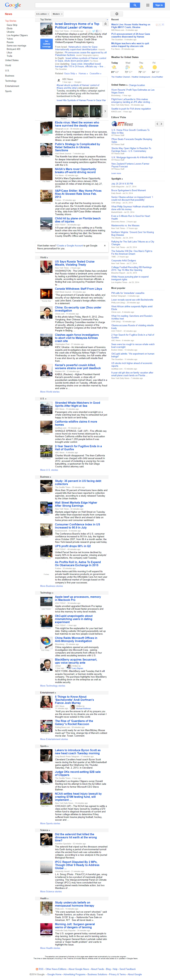The width and height of the screenshot is (170, 980).
Task: Click the Google logo
Action: [x=13, y=5]
